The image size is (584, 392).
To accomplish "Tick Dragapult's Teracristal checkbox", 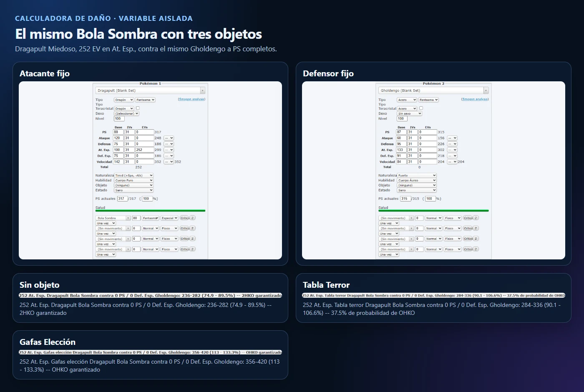I will (138, 108).
